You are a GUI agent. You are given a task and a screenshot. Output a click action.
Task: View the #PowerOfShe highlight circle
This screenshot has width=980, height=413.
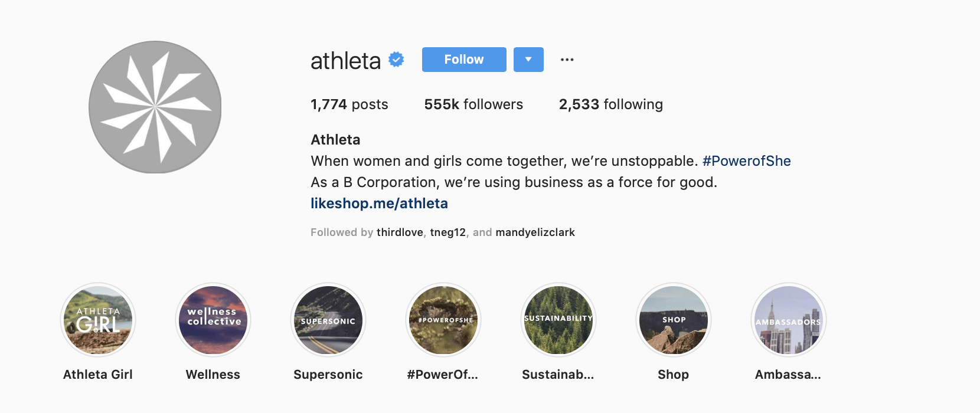(443, 320)
